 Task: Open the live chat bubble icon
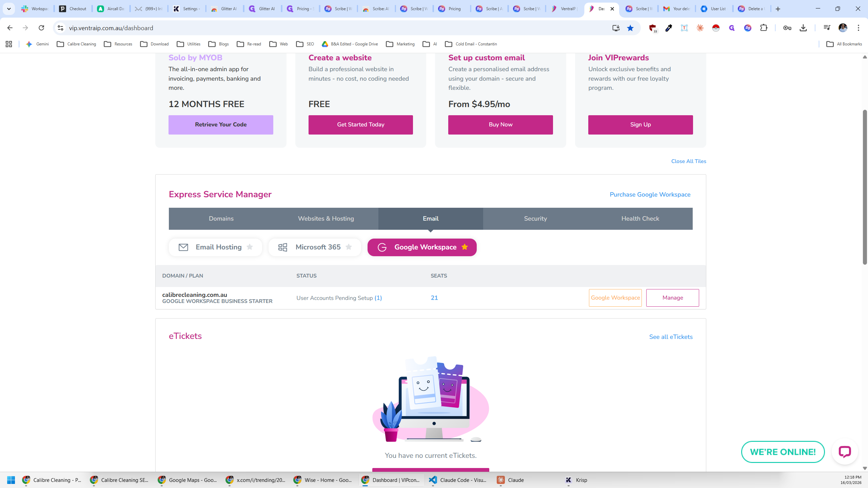[x=845, y=452]
